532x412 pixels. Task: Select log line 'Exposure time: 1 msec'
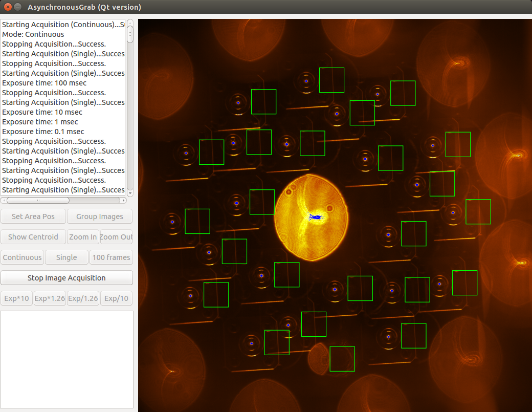pyautogui.click(x=40, y=122)
